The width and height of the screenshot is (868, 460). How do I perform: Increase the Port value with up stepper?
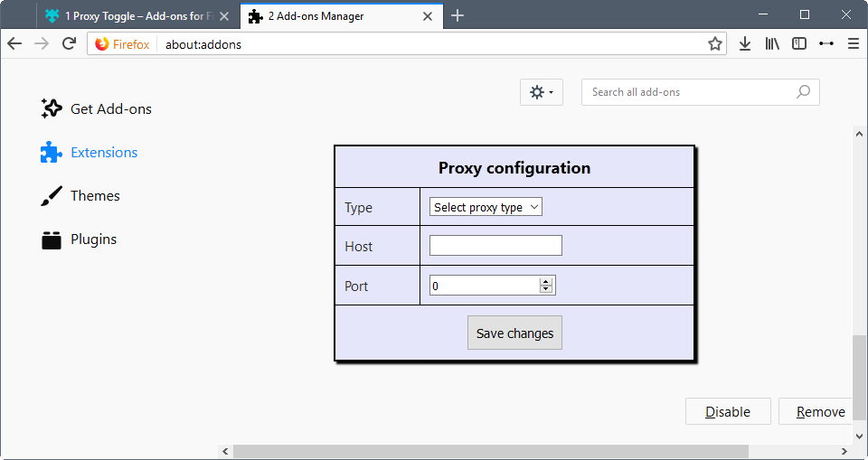point(546,282)
